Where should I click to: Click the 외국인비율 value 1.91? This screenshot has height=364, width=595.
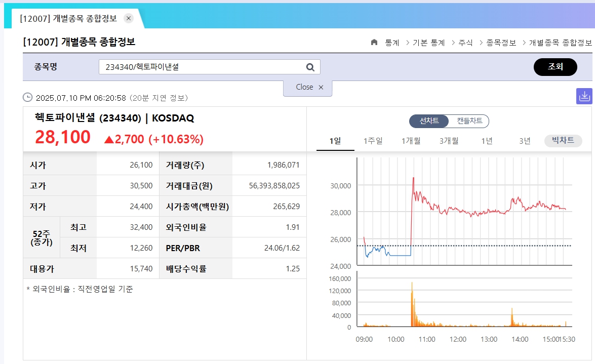(x=293, y=227)
